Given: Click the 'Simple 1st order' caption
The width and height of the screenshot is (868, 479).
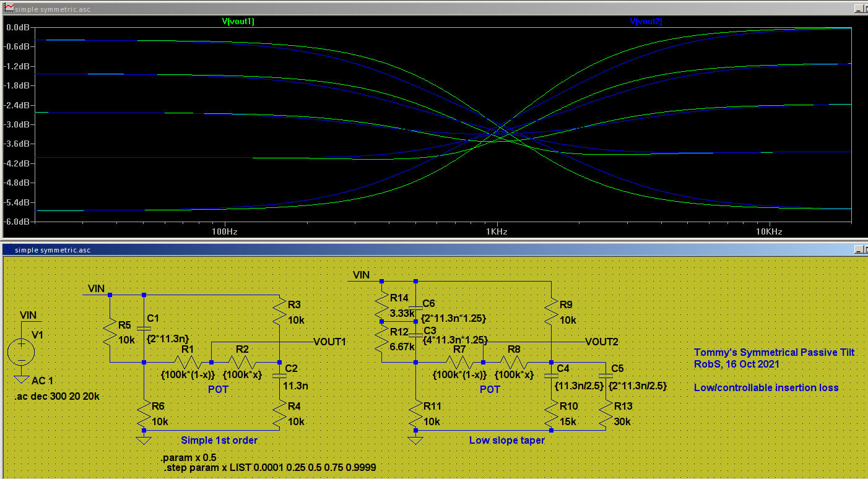Looking at the screenshot, I should coord(219,440).
